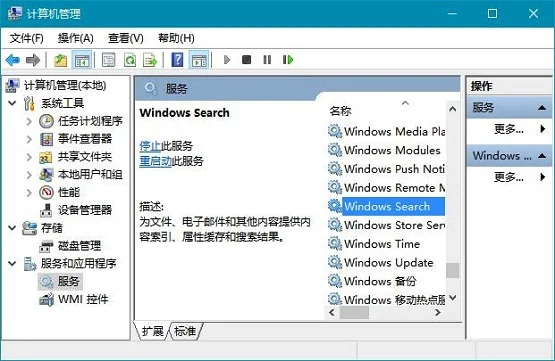Sort services by the 名称 column header
The image size is (555, 361).
340,111
